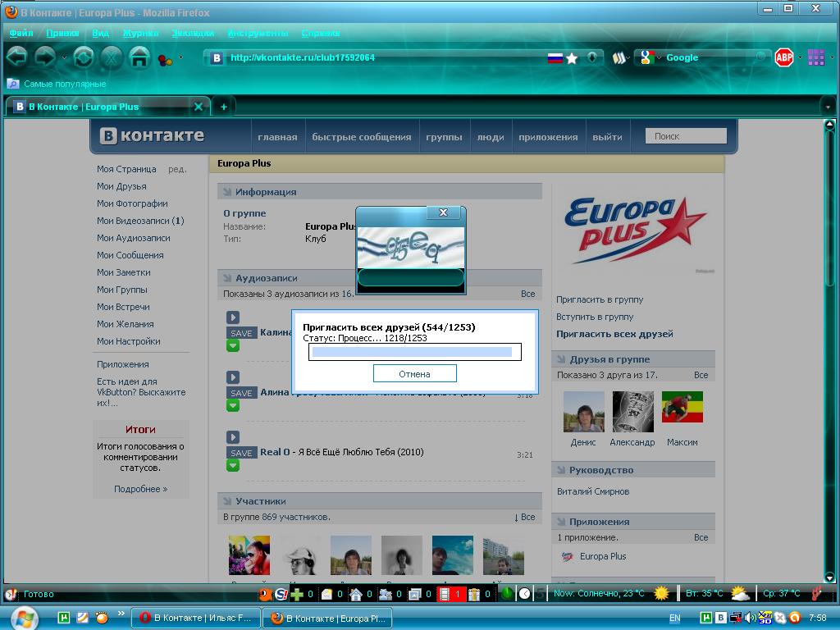Click SAVE next to Алина track
840x630 pixels.
pyautogui.click(x=242, y=393)
